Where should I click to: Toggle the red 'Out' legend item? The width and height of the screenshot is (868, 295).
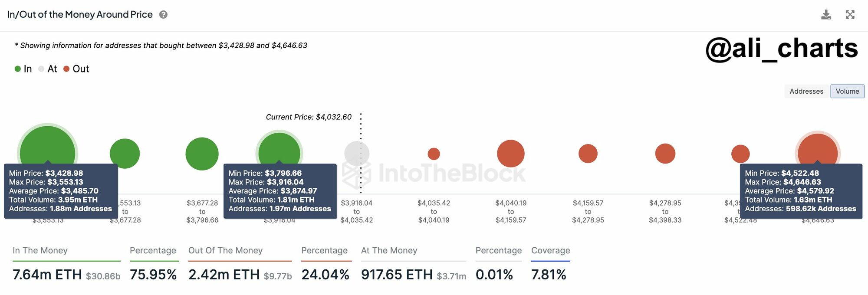(x=76, y=69)
